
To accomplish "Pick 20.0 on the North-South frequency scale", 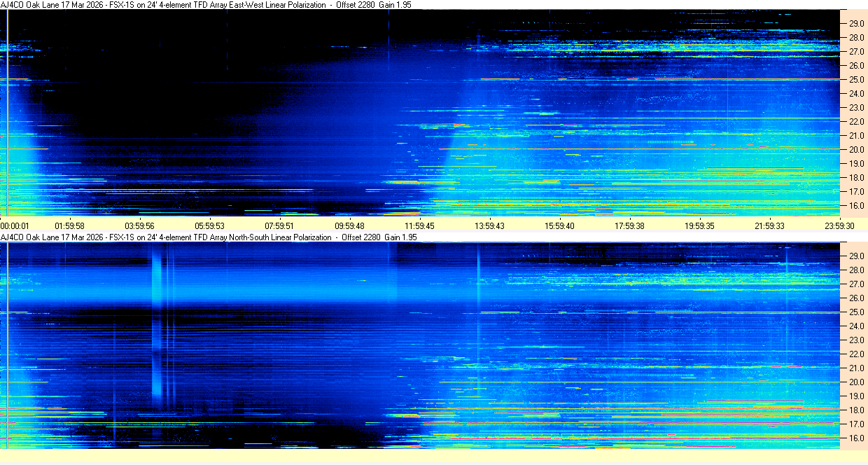I will [857, 382].
